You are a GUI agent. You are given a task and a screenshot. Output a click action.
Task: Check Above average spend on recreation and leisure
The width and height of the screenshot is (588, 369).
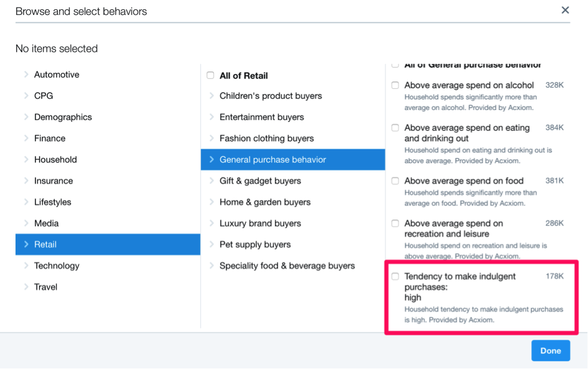click(395, 223)
